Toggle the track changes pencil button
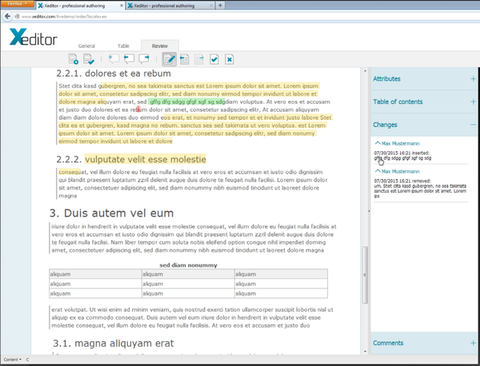480x366 pixels. [x=169, y=59]
